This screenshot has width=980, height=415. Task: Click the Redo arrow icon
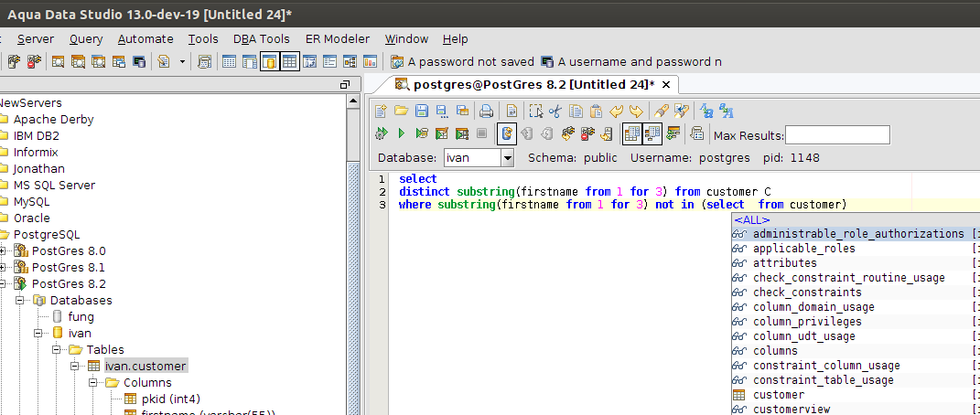click(636, 112)
